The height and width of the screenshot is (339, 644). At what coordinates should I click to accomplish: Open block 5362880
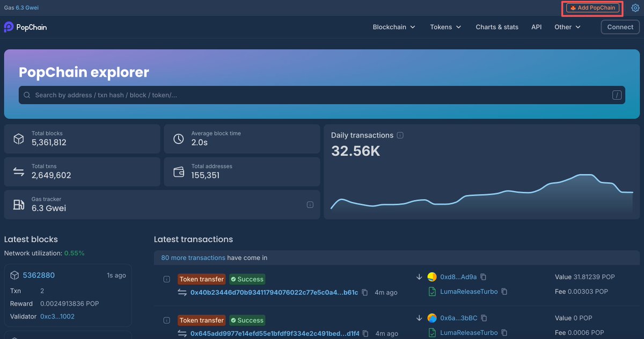coord(39,275)
